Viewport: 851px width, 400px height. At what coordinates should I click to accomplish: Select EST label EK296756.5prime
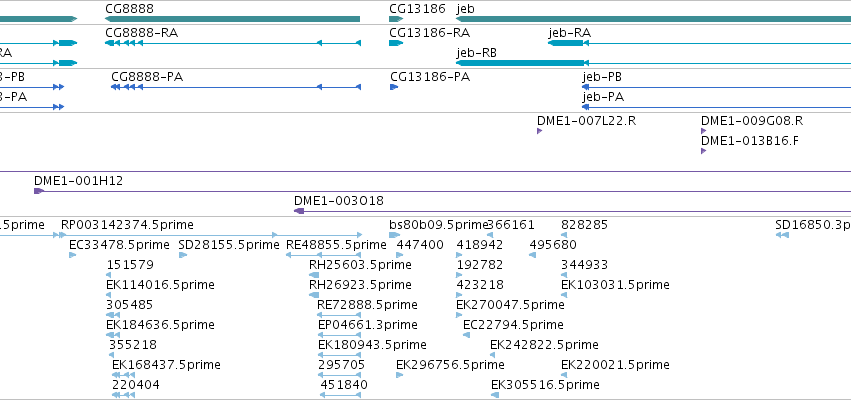point(450,365)
